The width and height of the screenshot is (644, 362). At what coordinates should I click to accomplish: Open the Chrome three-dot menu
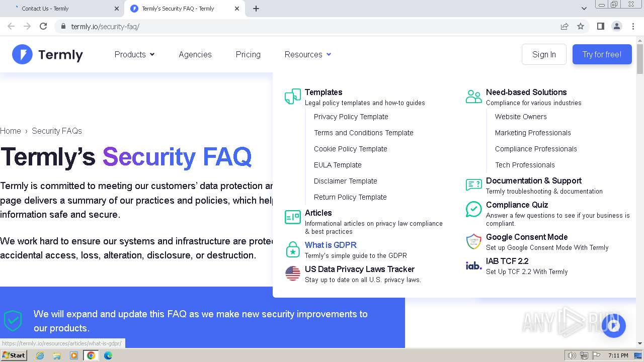[x=633, y=26]
